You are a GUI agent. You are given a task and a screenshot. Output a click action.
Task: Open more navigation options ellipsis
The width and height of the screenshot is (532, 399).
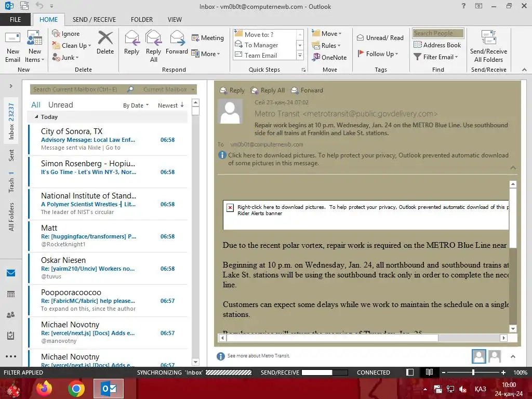click(11, 356)
